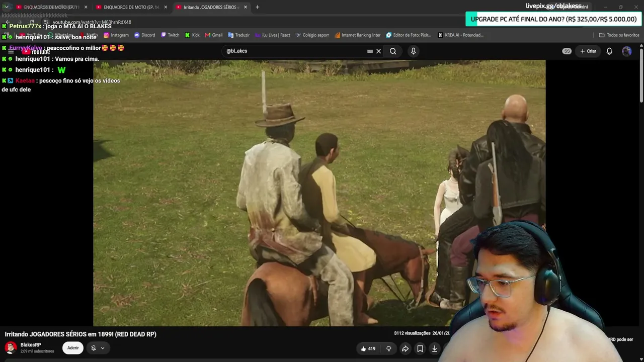
Task: Open the Discord bookmark
Action: [x=144, y=35]
